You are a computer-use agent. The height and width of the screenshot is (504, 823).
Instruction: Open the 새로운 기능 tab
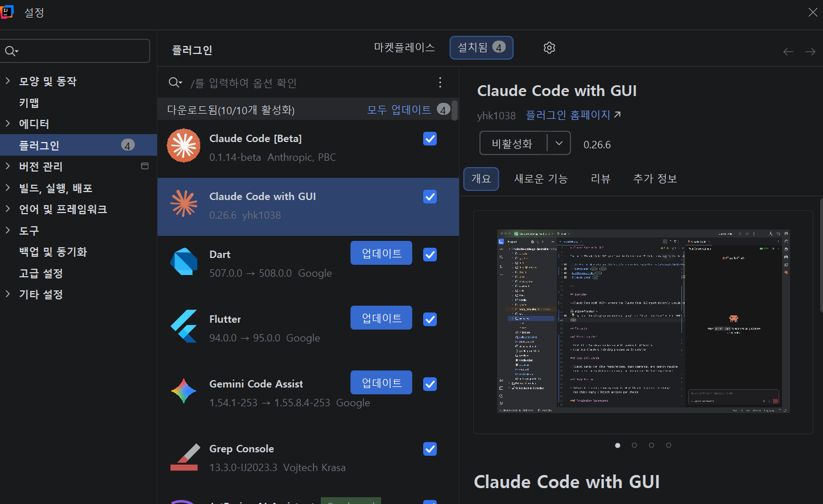(541, 178)
